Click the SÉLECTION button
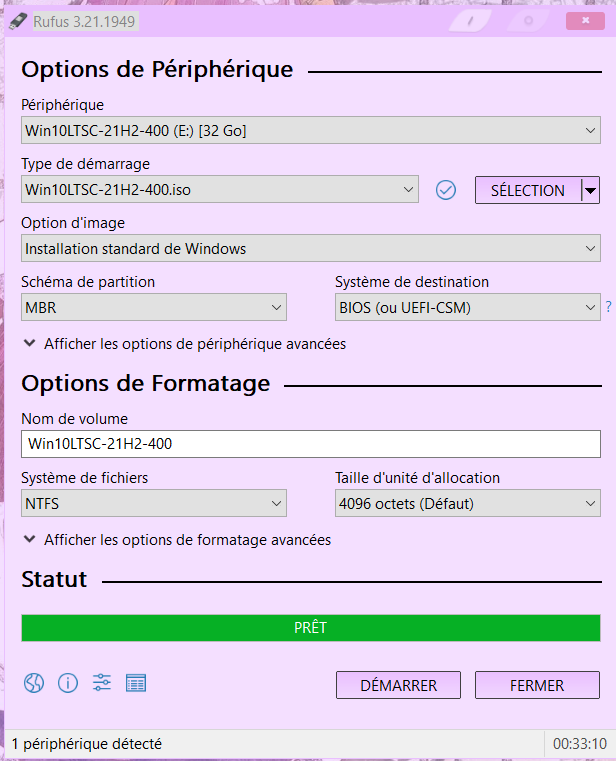Screen dimensions: 616x761 tap(528, 190)
